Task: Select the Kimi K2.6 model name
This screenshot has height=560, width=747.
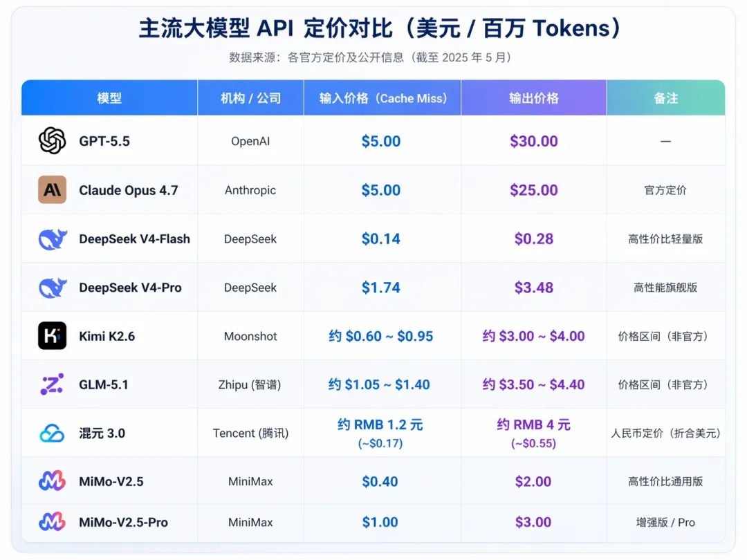Action: (107, 336)
